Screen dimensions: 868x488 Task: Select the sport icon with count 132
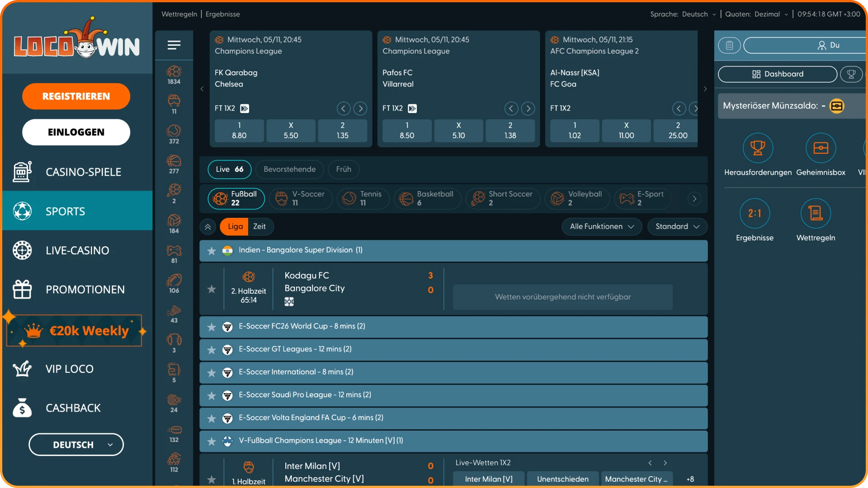174,433
